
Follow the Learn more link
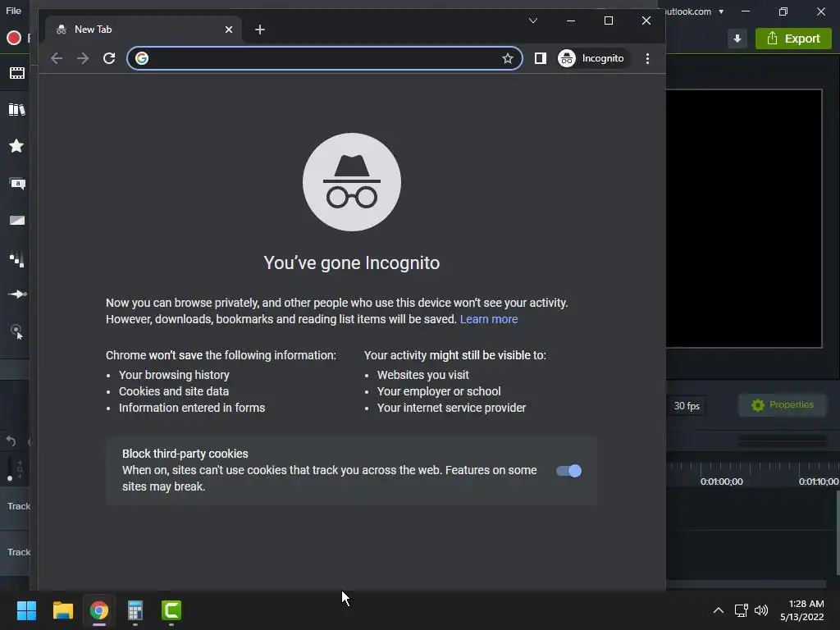(x=489, y=319)
